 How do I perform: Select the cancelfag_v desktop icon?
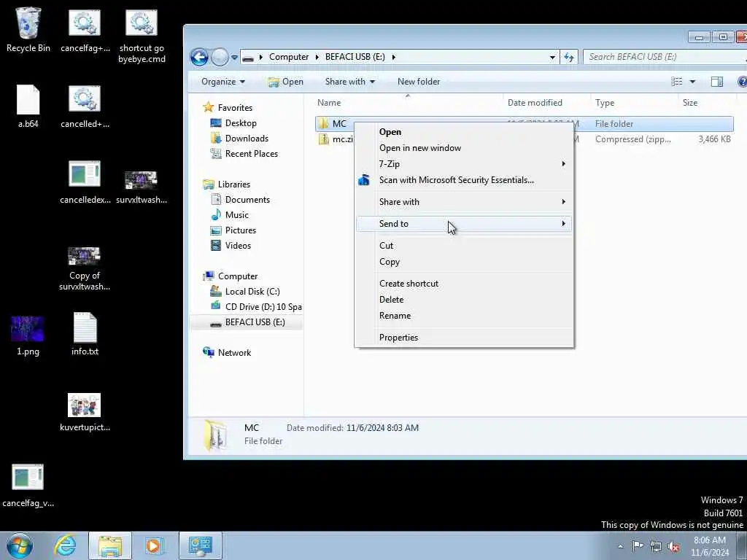coord(28,486)
